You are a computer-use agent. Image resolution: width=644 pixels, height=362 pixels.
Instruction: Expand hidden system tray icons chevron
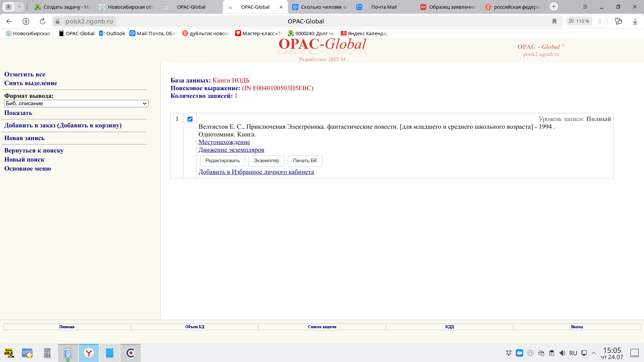tap(594, 353)
